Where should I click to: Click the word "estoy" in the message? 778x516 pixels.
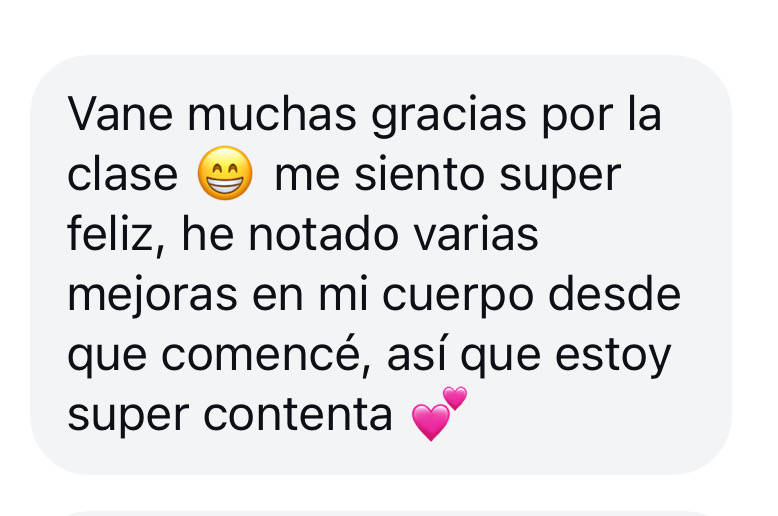click(x=613, y=357)
